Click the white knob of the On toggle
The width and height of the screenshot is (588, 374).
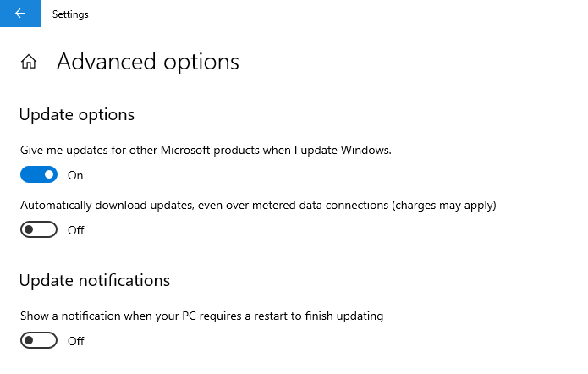click(x=49, y=175)
